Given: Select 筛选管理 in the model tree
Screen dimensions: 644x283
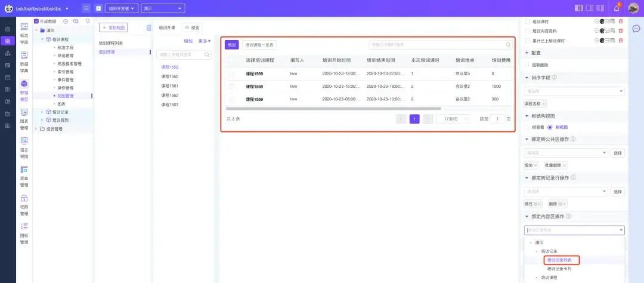Looking at the screenshot, I should point(66,56).
